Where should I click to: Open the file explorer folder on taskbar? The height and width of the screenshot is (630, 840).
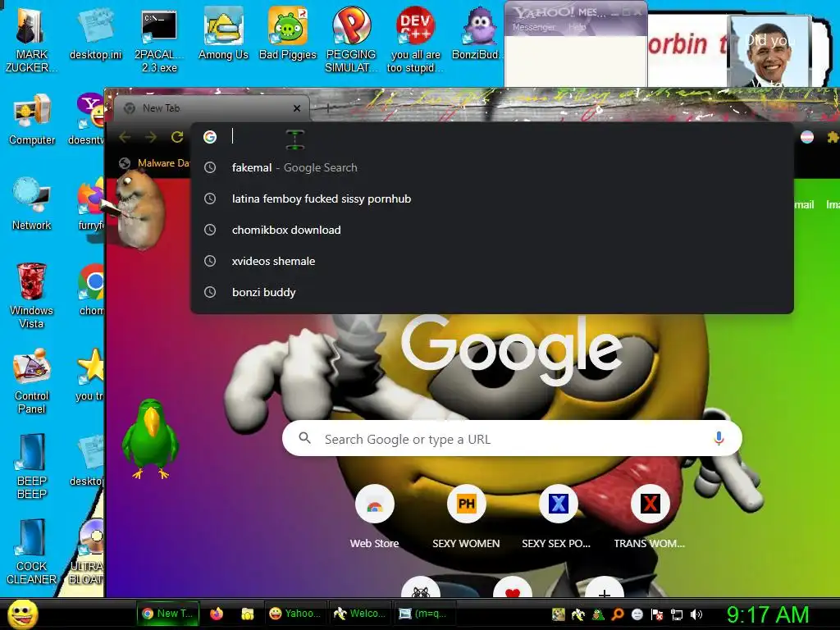coord(247,614)
